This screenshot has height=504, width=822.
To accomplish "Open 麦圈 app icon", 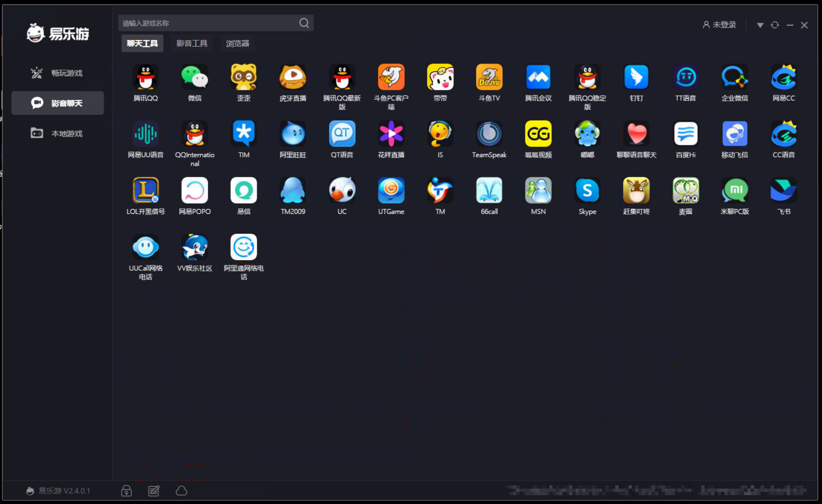I will pos(685,190).
